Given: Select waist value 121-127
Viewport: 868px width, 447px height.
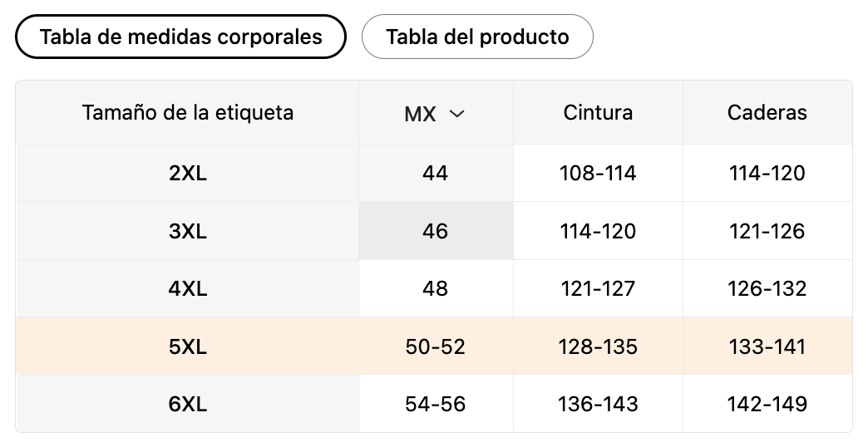Looking at the screenshot, I should click(598, 288).
